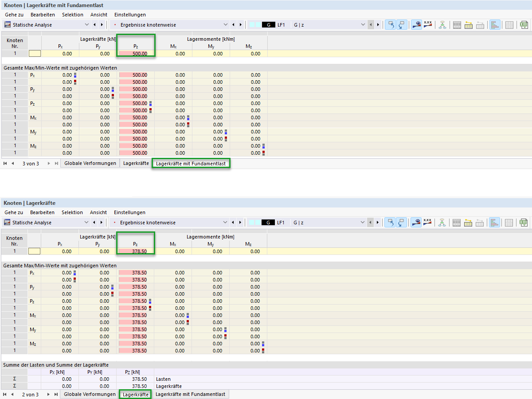Click pink 378.50 Pz cell in Knoten 1 row
Image resolution: width=532 pixels, height=399 pixels.
(136, 251)
